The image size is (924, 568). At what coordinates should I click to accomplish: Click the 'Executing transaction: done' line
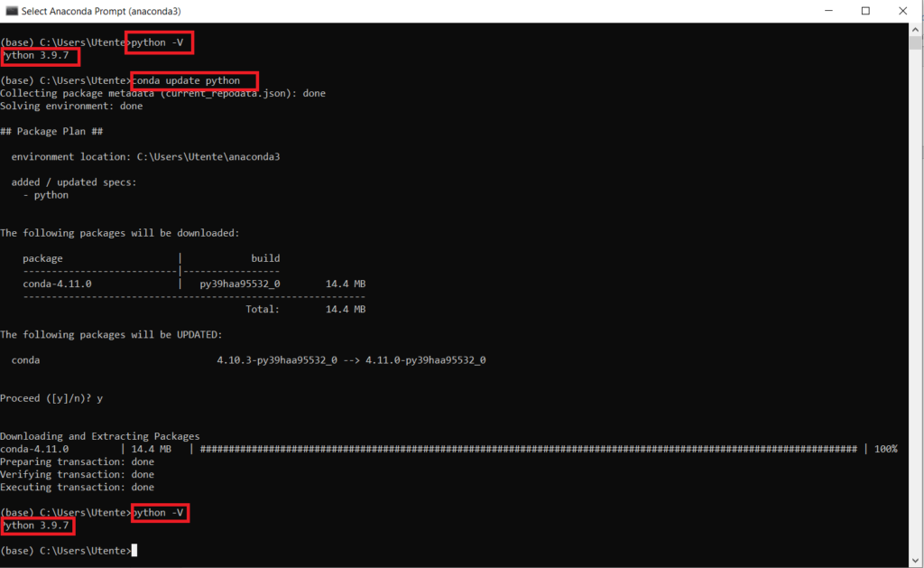point(79,487)
